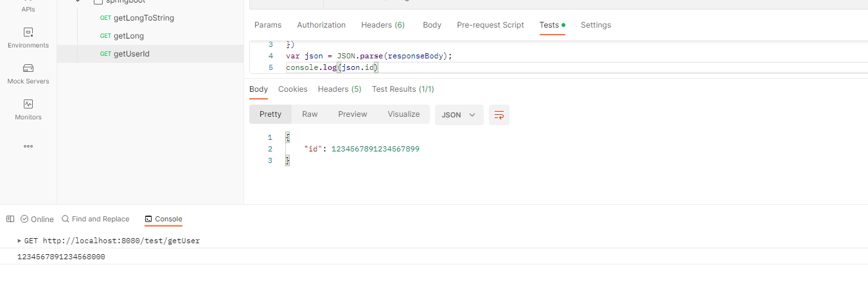The height and width of the screenshot is (283, 868).
Task: Select the getLongToString request
Action: tap(143, 18)
